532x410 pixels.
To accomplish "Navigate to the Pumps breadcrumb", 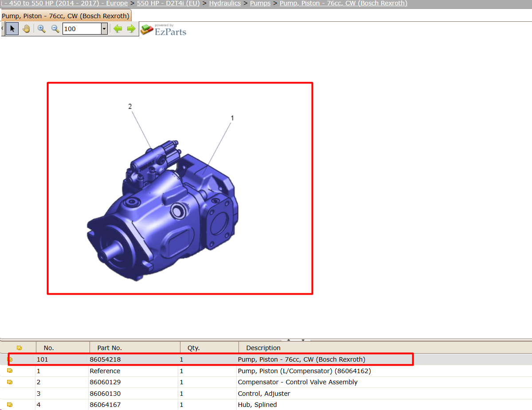I will [x=260, y=3].
